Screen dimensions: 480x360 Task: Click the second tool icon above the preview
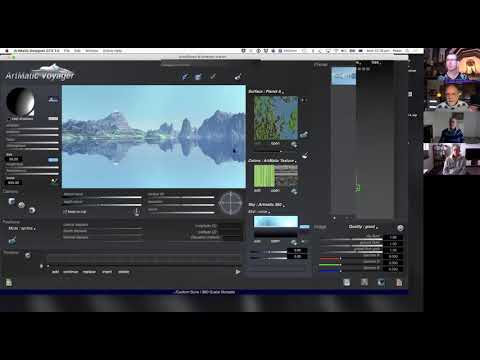(198, 77)
